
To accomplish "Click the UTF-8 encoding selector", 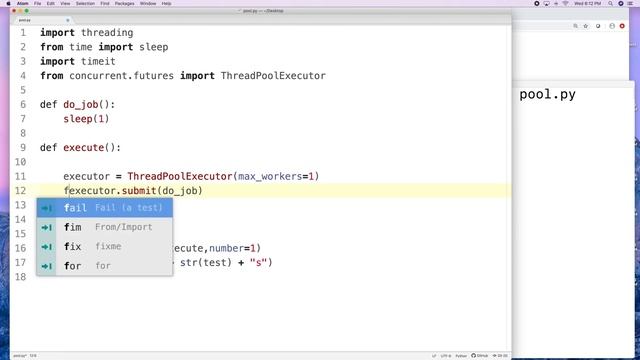I will (x=446, y=356).
